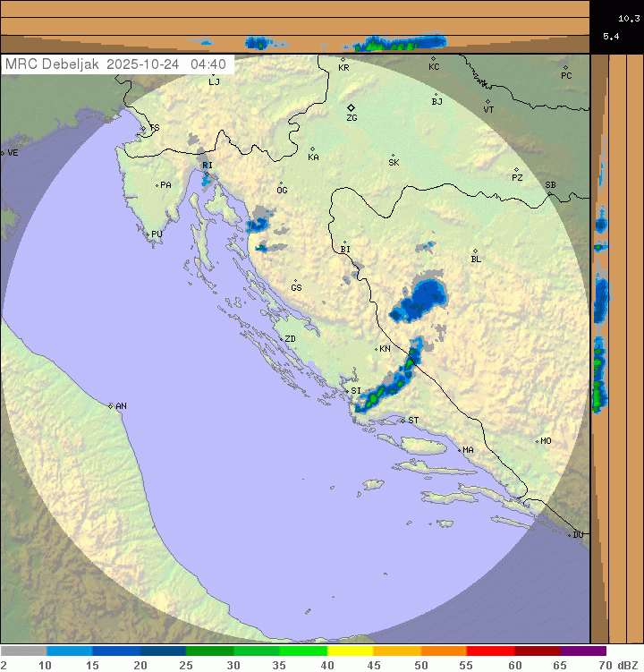
Task: Click the BI Bihać city marker
Action: (x=344, y=242)
